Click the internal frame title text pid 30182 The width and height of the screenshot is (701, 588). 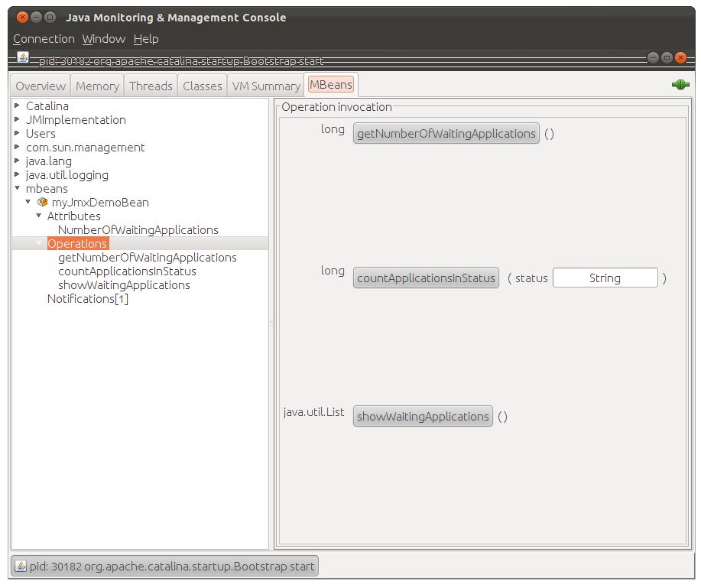tap(180, 61)
